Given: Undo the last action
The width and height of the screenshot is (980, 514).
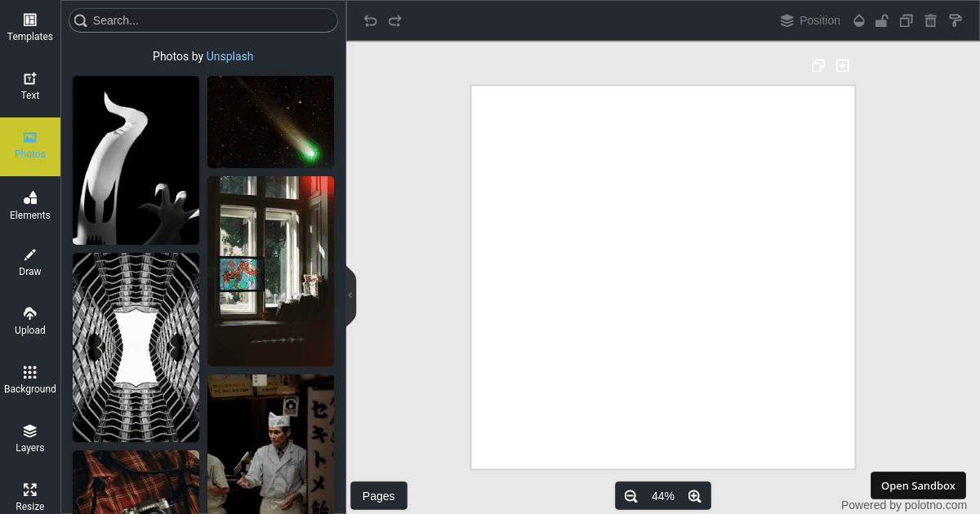Looking at the screenshot, I should click(x=371, y=20).
